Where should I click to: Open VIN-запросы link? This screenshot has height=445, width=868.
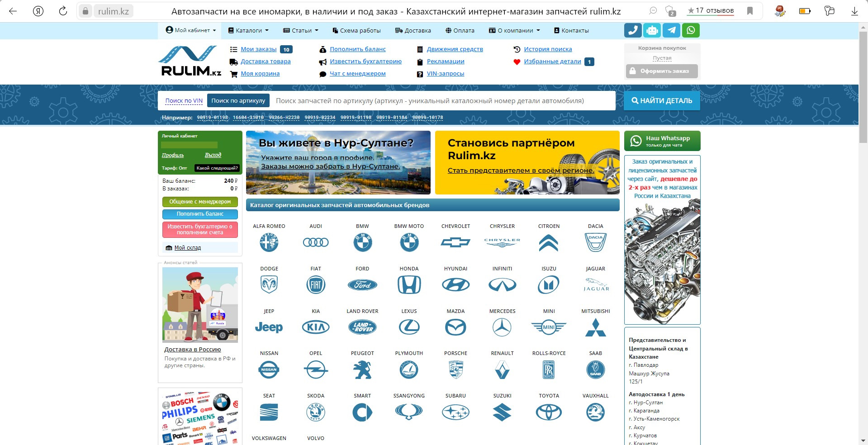point(446,74)
